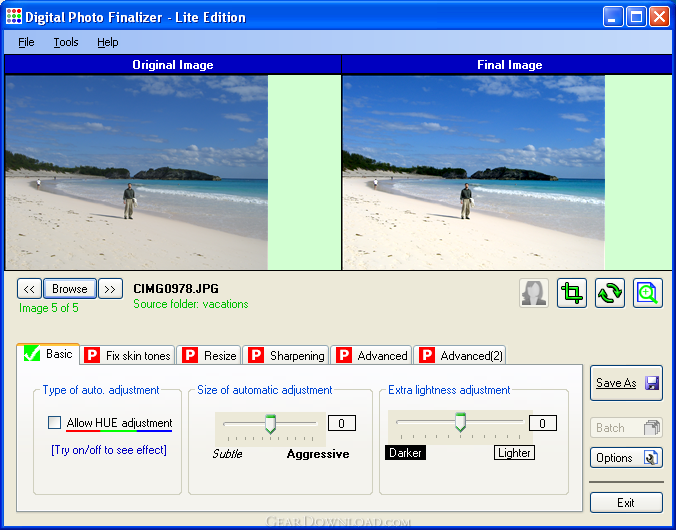Open the Help menu

click(x=108, y=42)
